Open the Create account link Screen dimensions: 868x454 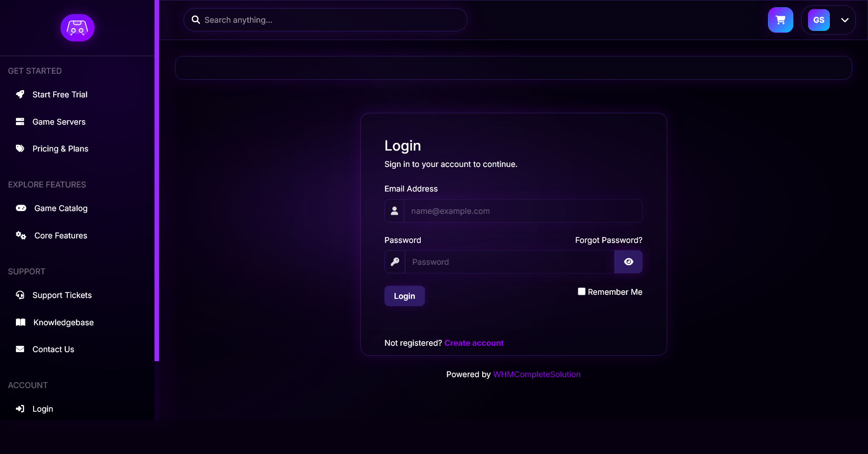474,343
